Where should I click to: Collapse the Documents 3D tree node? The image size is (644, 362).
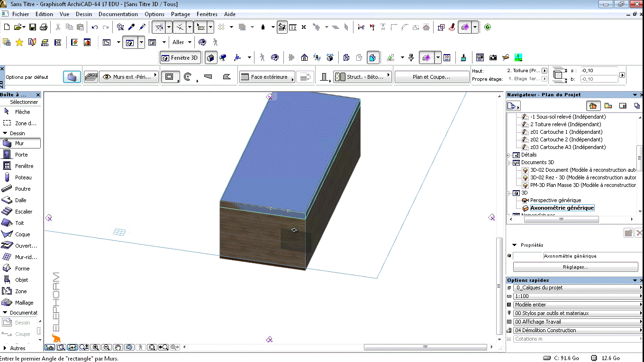coord(509,162)
